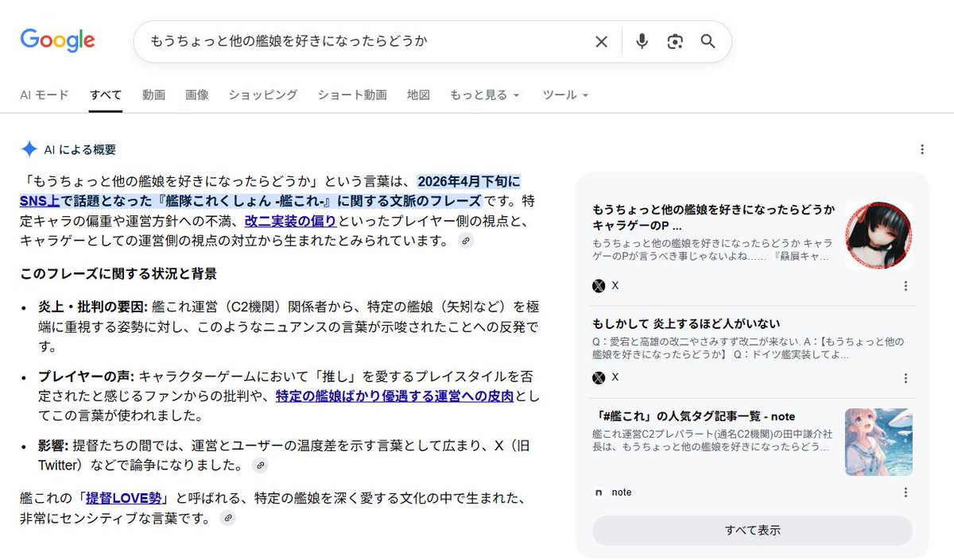
Task: Click the link icon after the first paragraph
Action: click(x=467, y=241)
